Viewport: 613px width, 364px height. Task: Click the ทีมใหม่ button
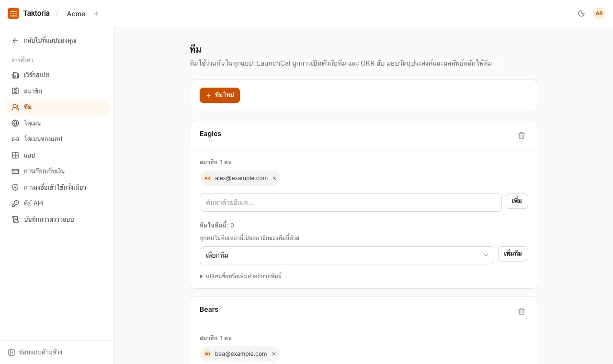click(220, 95)
